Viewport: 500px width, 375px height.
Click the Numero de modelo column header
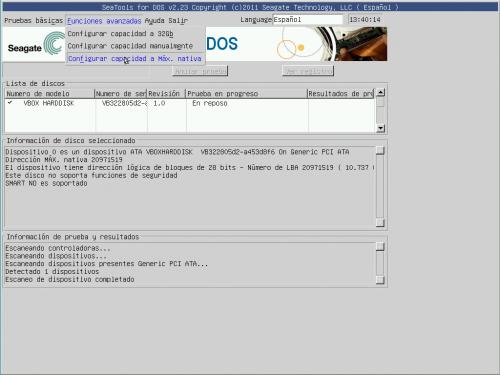click(50, 94)
